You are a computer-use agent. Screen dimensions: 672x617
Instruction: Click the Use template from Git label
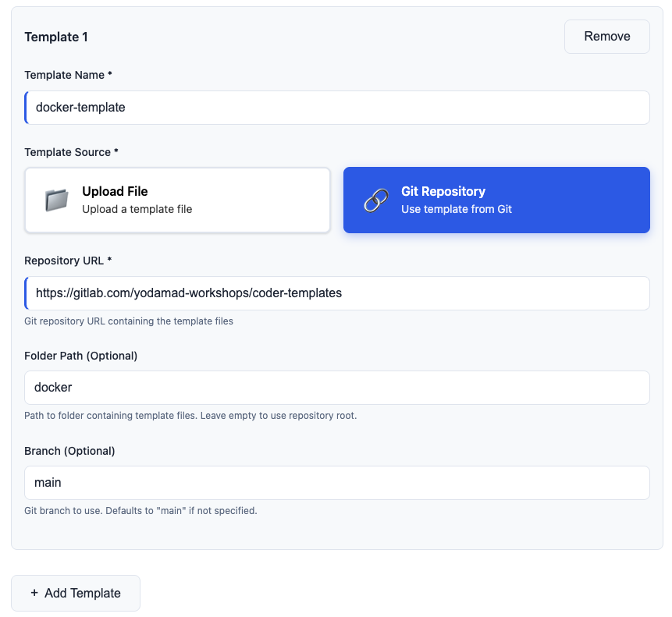(x=455, y=209)
